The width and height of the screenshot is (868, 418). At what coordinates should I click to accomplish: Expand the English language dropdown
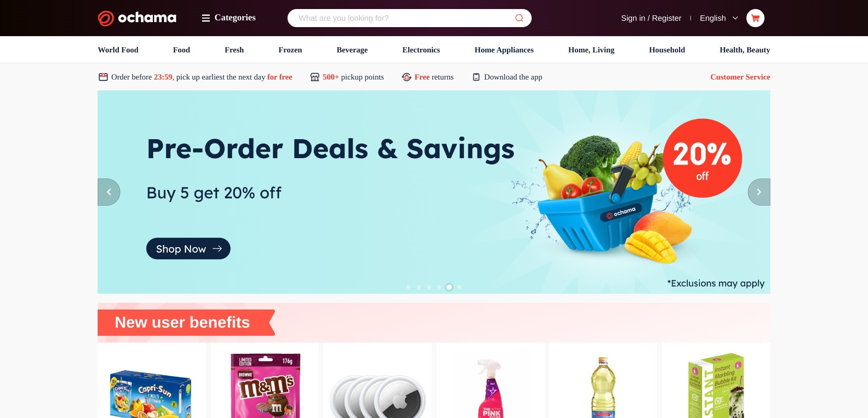pyautogui.click(x=719, y=18)
